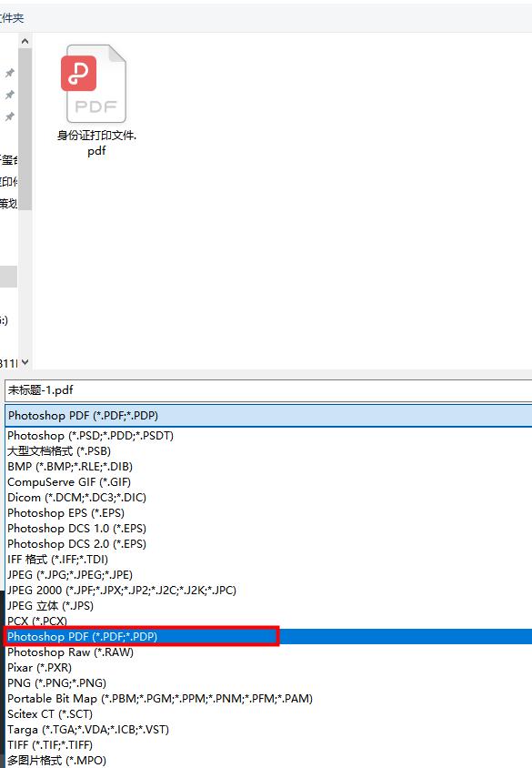The height and width of the screenshot is (768, 532).
Task: Choose Photoshop EPS (*.EPS) option
Action: (66, 513)
